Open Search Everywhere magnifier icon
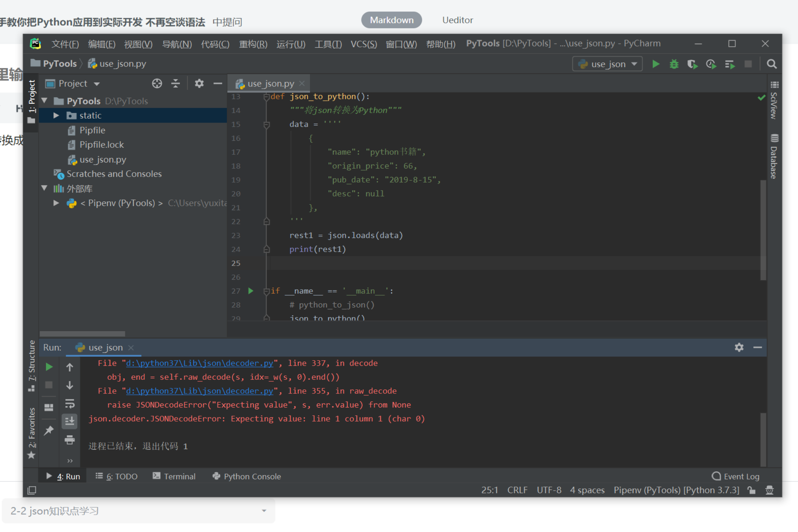Viewport: 798px width, 532px height. pos(772,64)
